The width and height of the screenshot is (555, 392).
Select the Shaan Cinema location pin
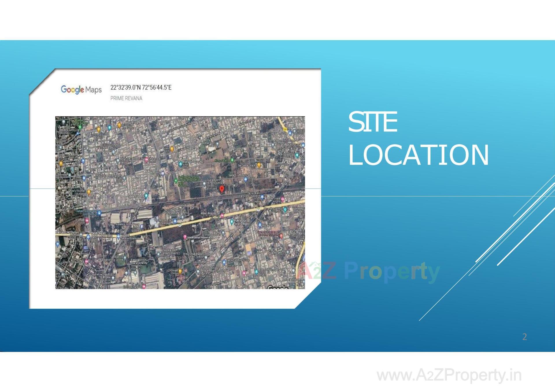146,195
